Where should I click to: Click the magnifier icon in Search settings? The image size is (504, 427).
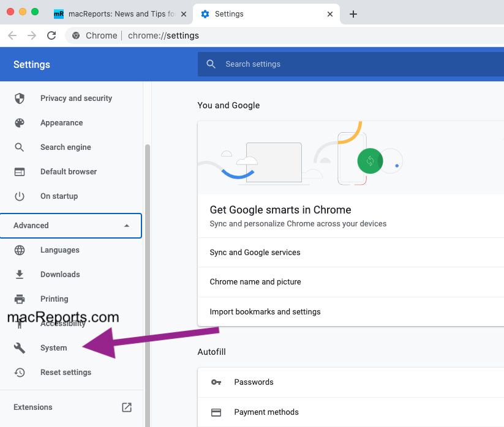click(x=211, y=64)
